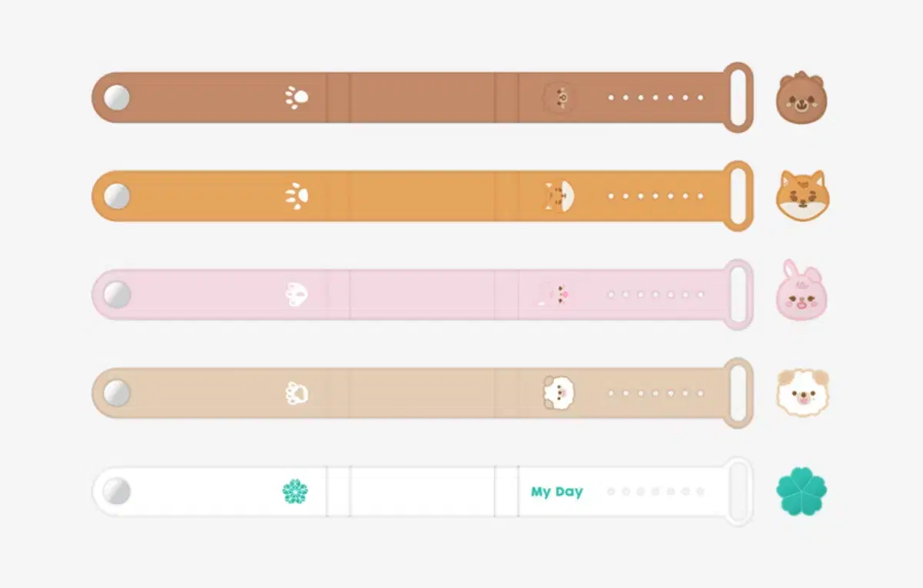Click the teal clover charm
923x588 pixels.
[801, 491]
